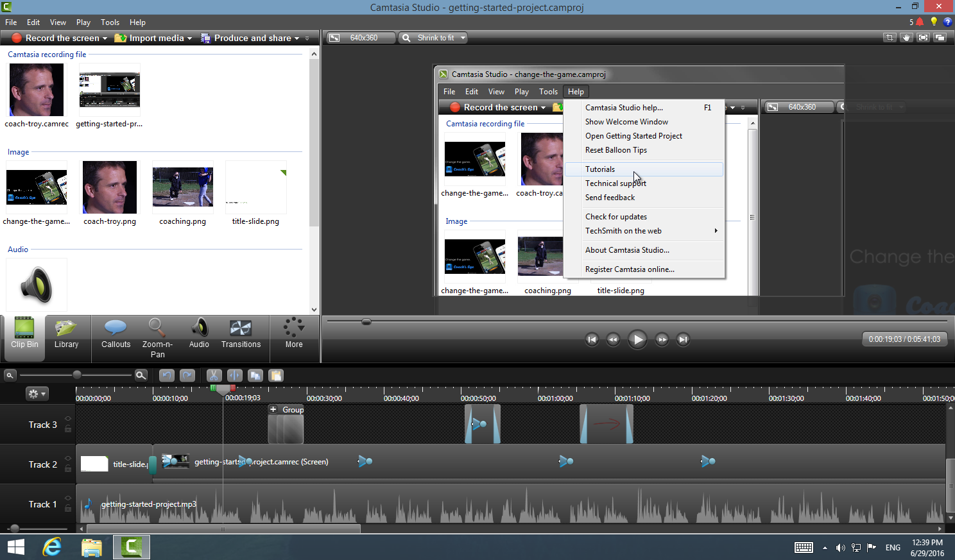The height and width of the screenshot is (560, 955).
Task: Toggle Track 2 visibility eye
Action: coord(68,459)
